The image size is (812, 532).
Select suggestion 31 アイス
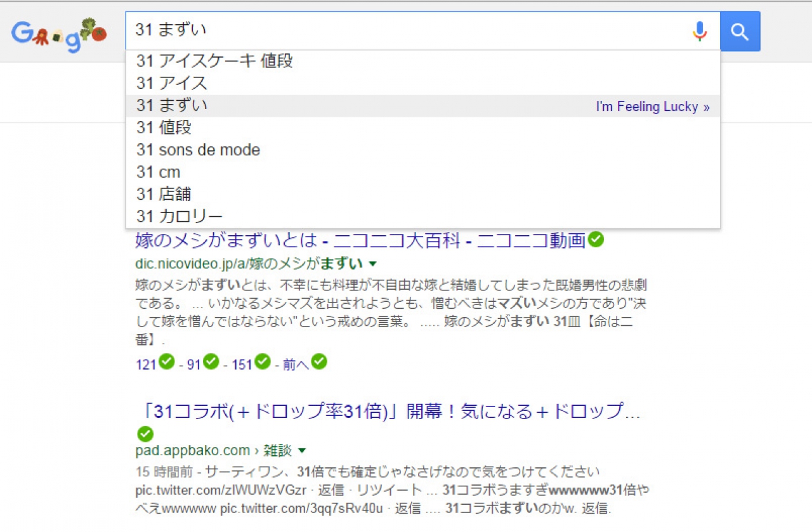pos(423,83)
